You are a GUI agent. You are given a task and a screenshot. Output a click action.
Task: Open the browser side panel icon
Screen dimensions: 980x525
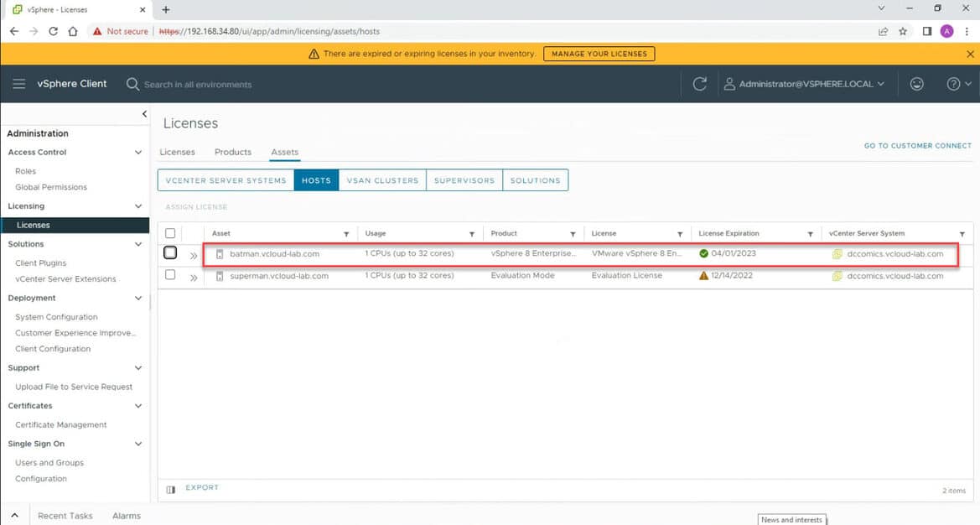point(927,31)
